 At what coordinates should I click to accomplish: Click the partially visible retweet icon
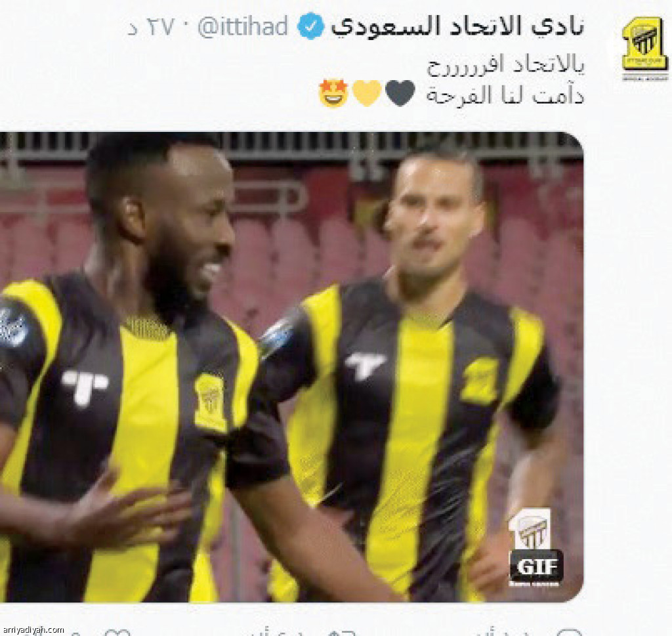(x=343, y=632)
